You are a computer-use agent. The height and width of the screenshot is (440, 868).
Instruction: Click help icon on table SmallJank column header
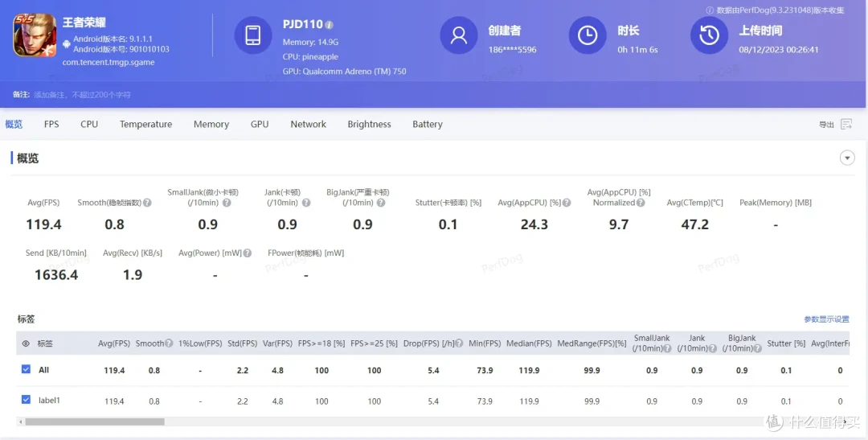[x=668, y=348]
